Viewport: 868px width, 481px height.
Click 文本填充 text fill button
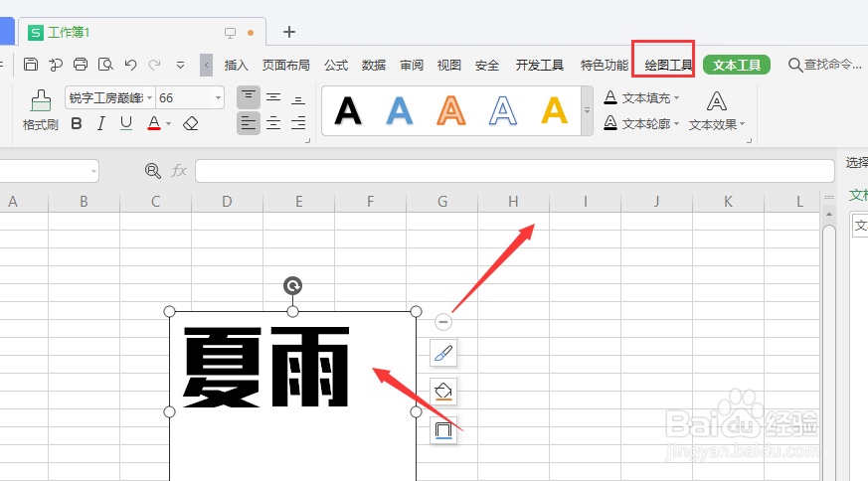click(x=636, y=98)
